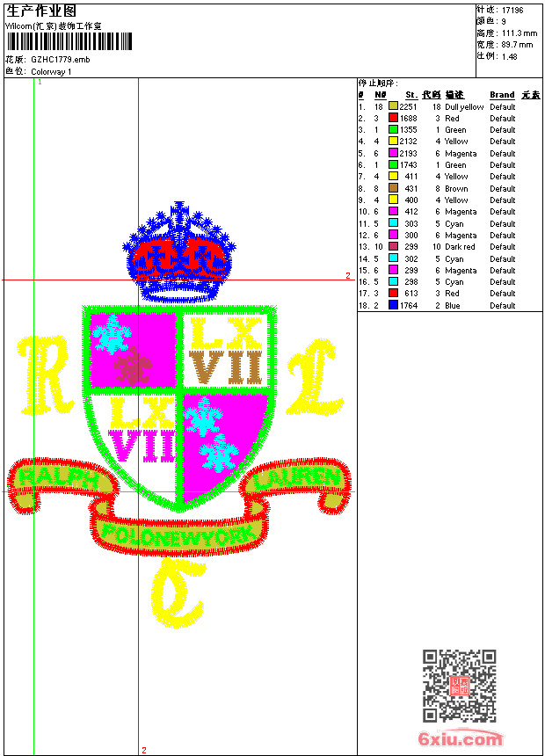Click the barcode under the studio name

[69, 41]
